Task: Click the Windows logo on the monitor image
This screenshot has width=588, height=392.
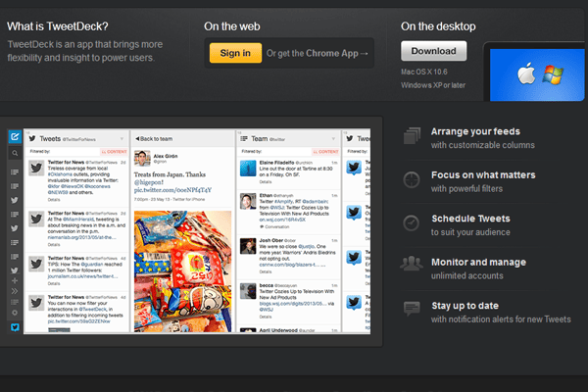Action: click(553, 74)
